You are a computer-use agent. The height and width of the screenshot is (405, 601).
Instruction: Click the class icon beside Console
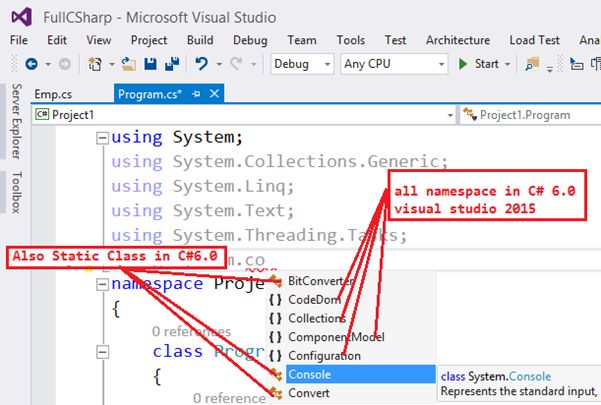[276, 374]
